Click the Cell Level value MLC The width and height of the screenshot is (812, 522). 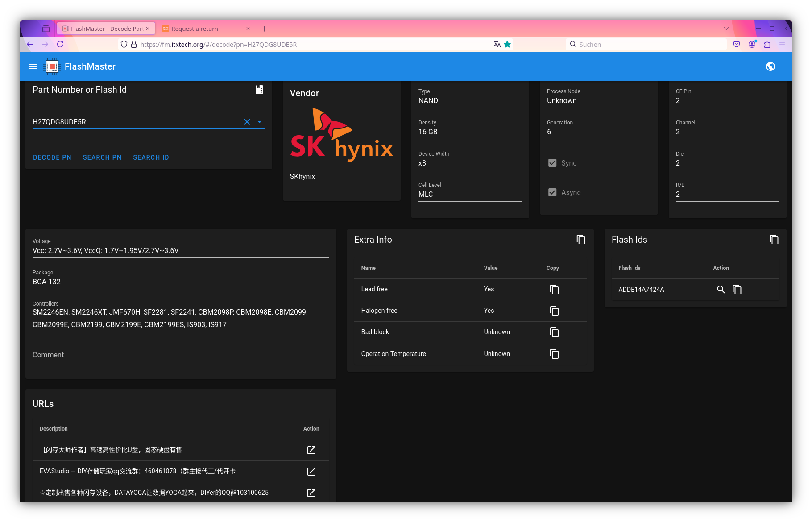(426, 195)
